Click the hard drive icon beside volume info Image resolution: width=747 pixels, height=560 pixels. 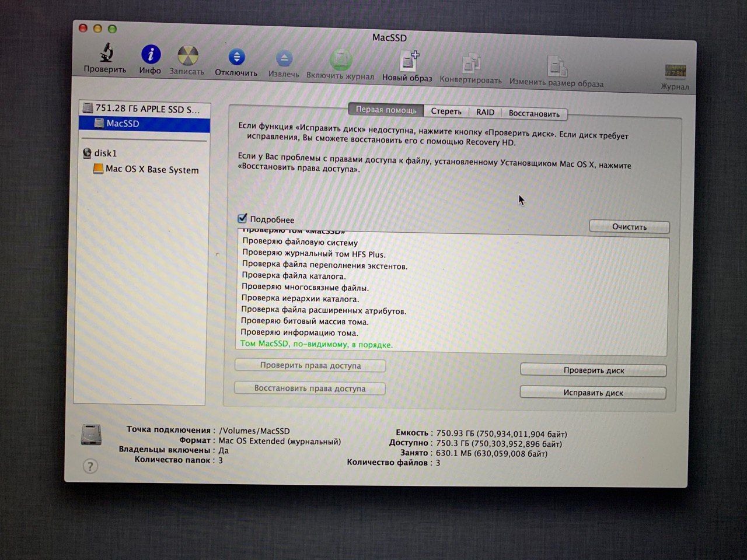click(91, 435)
